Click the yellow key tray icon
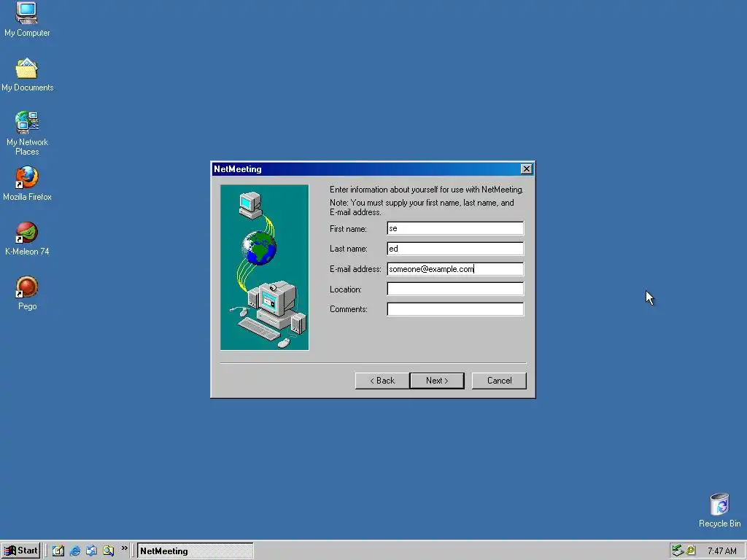Viewport: 747px width, 560px height. click(x=690, y=551)
